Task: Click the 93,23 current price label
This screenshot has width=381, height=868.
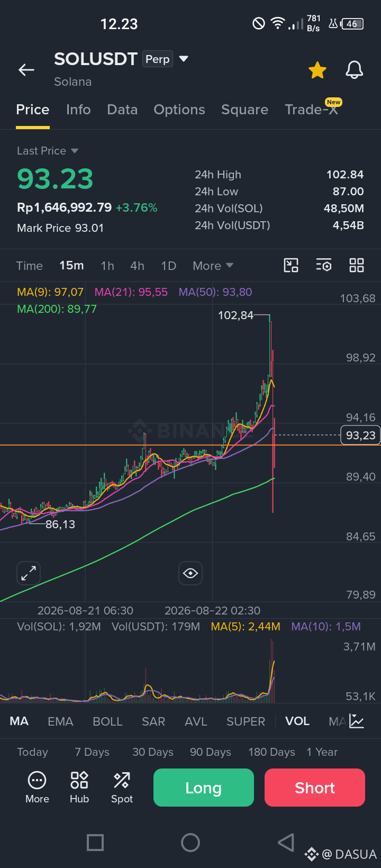Action: 360,435
